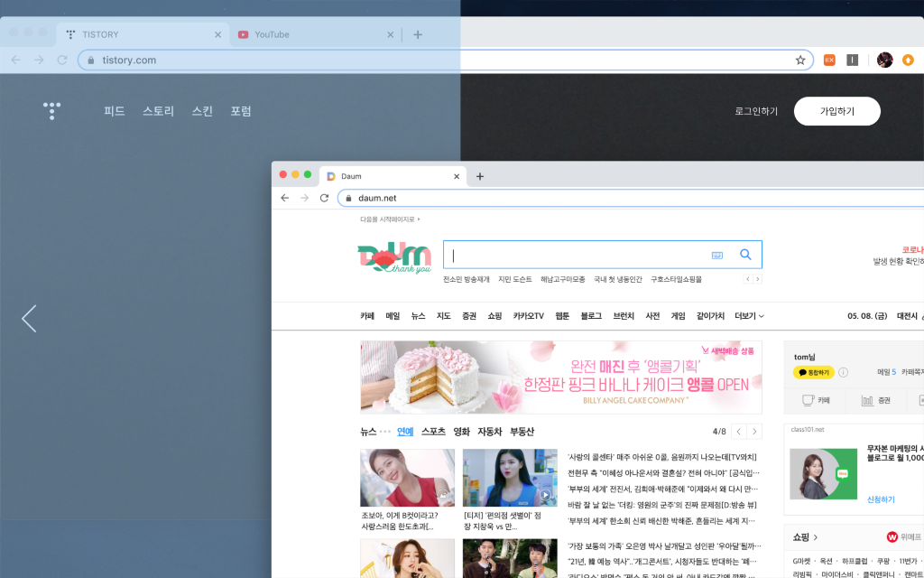Close the Daum tab
The image size is (924, 578).
(457, 176)
